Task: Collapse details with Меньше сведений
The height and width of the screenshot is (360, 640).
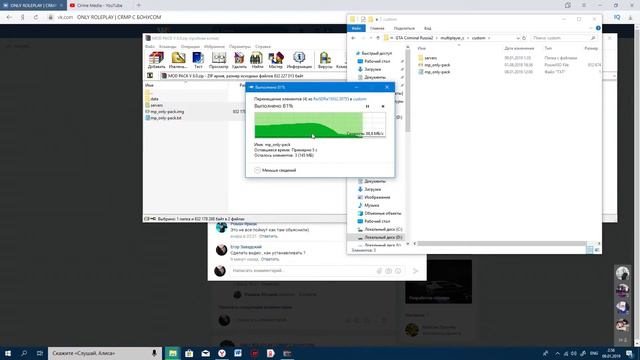Action: pos(275,170)
